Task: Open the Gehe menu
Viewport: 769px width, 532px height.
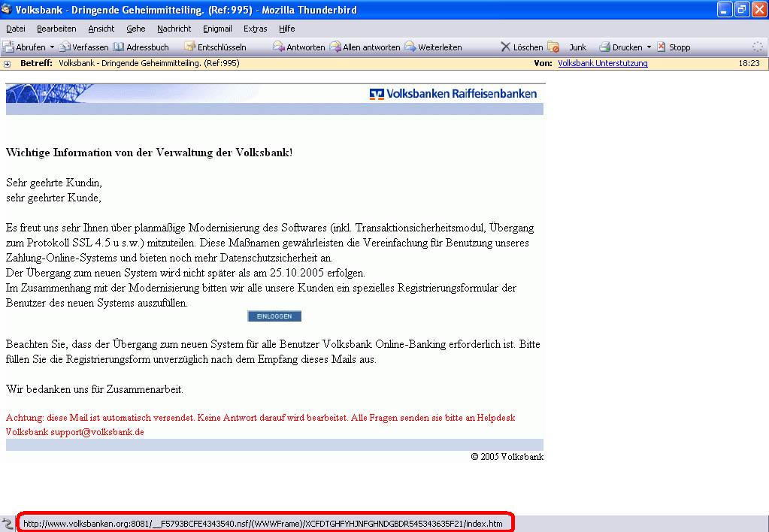Action: pos(136,29)
